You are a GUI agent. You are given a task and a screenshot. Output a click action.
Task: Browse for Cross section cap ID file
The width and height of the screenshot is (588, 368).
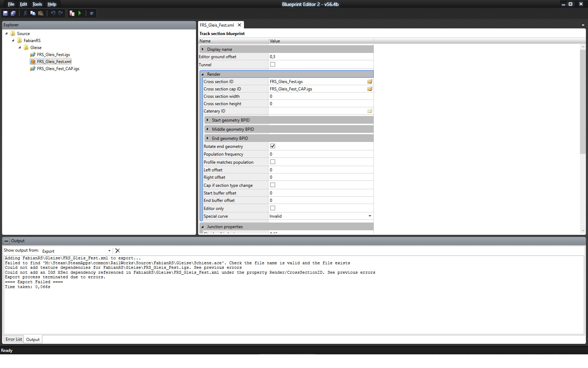click(x=370, y=89)
